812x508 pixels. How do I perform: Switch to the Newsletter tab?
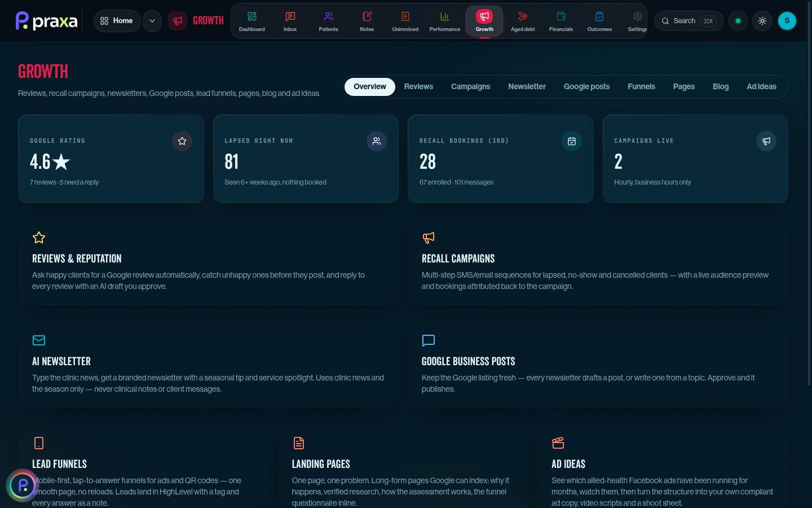[x=527, y=87]
